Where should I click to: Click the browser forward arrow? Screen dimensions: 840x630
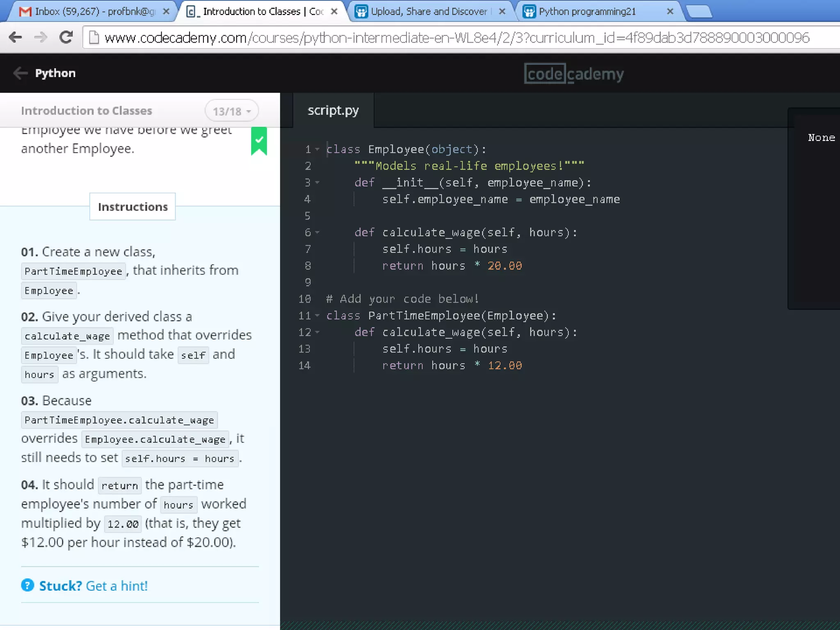40,37
